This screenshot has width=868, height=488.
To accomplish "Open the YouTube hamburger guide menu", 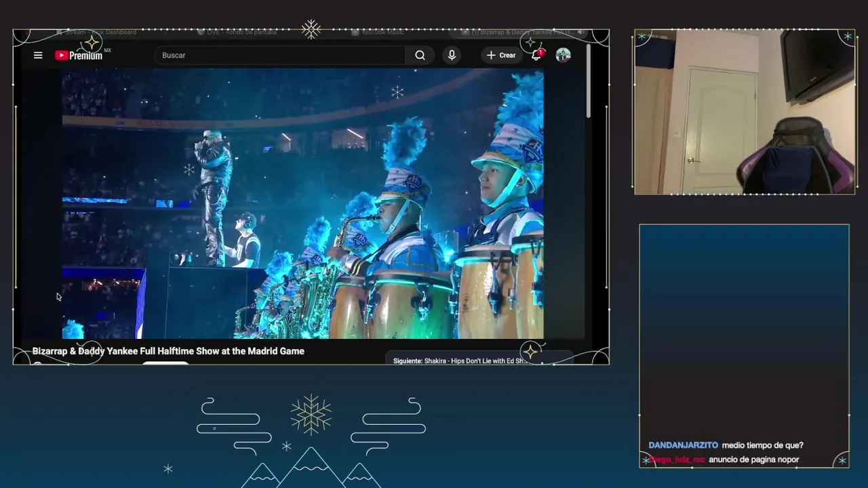I will pos(38,56).
